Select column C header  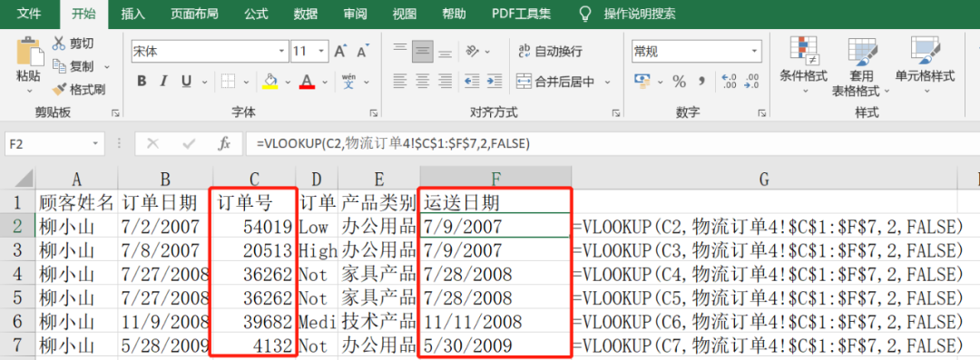254,179
